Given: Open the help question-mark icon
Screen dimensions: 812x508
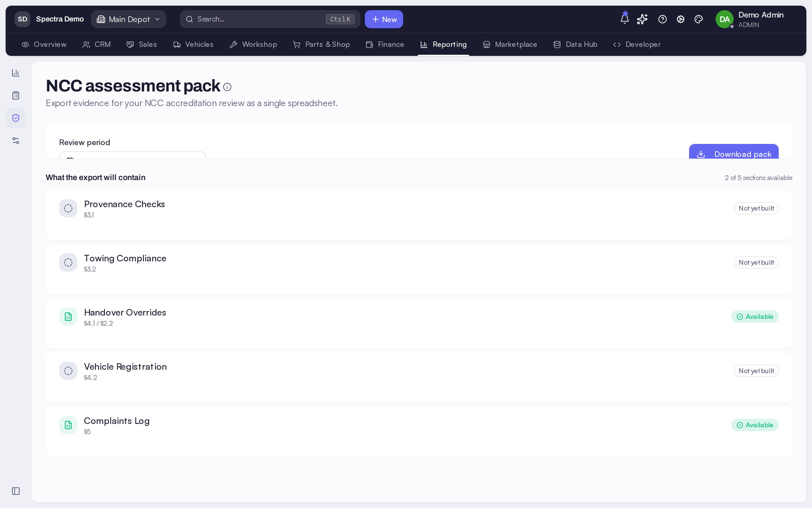Looking at the screenshot, I should (x=662, y=19).
